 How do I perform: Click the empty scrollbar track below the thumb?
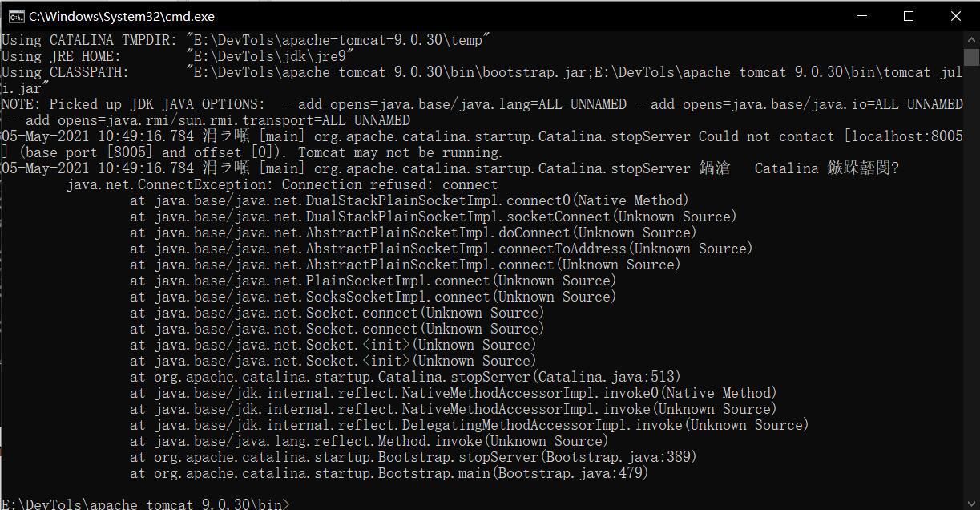click(x=972, y=281)
